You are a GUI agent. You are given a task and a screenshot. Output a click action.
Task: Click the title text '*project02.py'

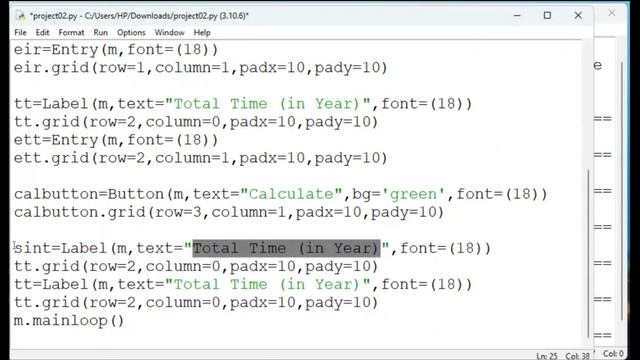click(53, 16)
